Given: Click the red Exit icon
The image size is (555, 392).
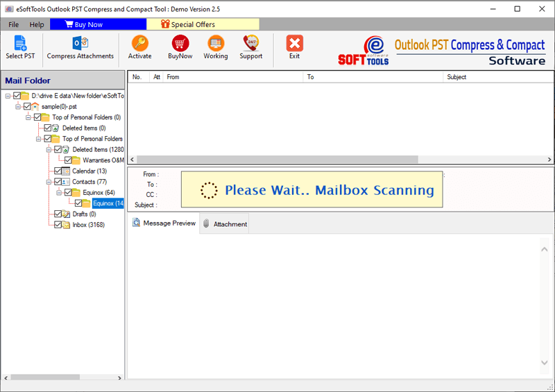Looking at the screenshot, I should (294, 43).
